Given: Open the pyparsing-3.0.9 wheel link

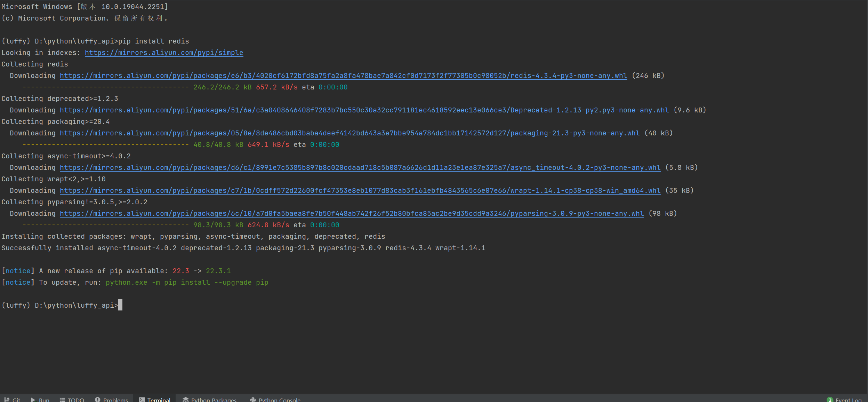Looking at the screenshot, I should (352, 213).
